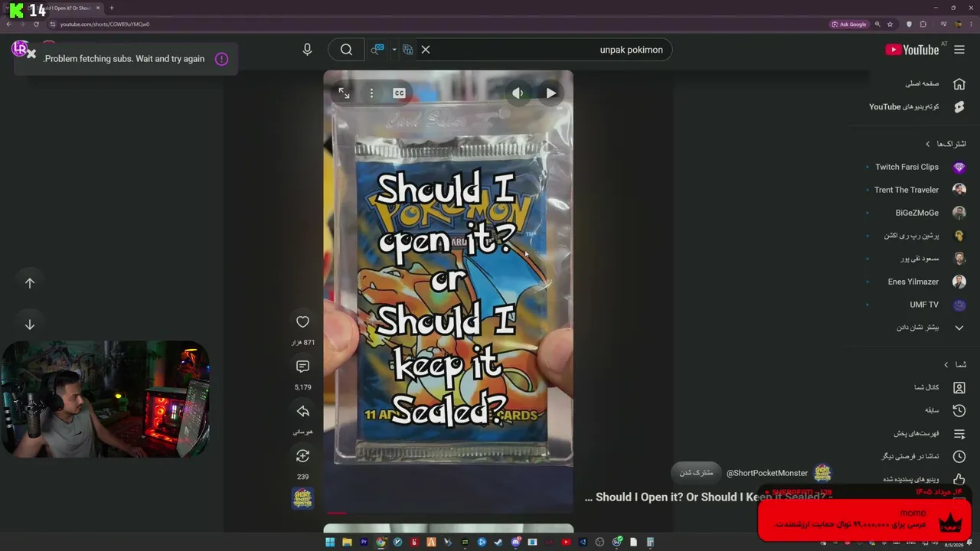The width and height of the screenshot is (980, 551).
Task: Open a new browser tab
Action: pyautogui.click(x=111, y=8)
